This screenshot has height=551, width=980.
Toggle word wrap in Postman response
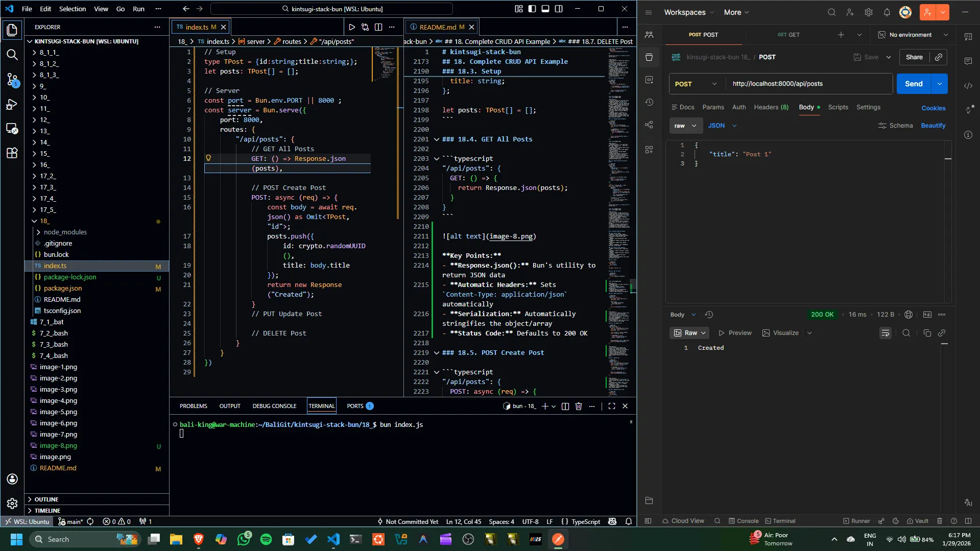pos(885,333)
